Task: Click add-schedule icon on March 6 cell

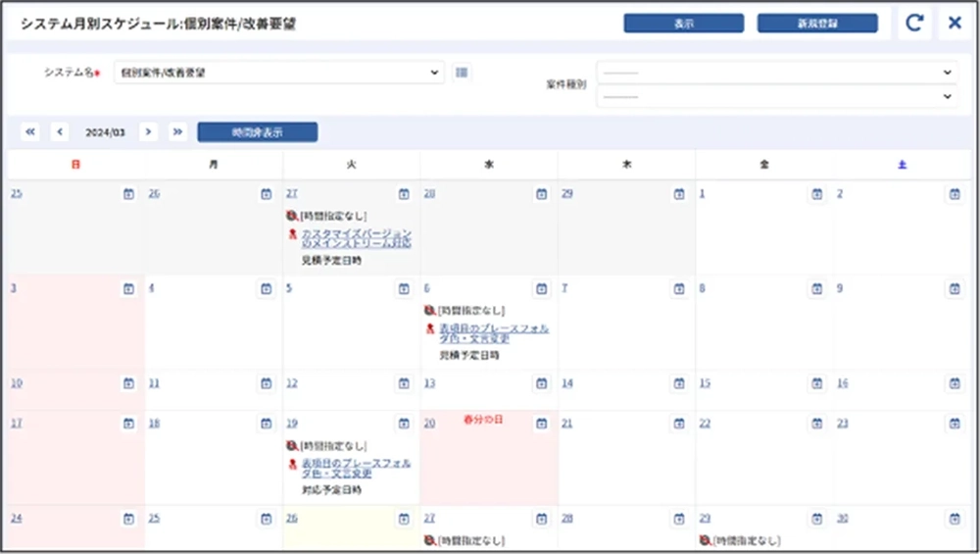Action: tap(541, 288)
